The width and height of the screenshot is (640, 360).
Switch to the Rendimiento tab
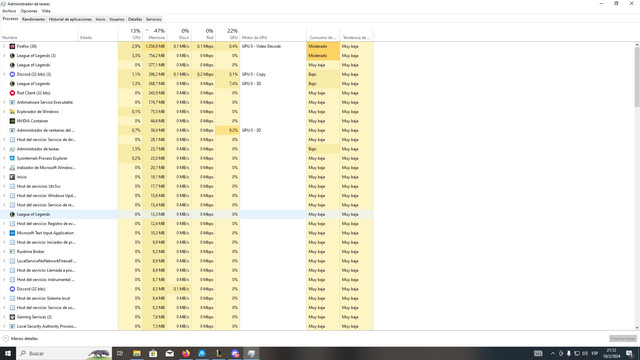click(33, 19)
